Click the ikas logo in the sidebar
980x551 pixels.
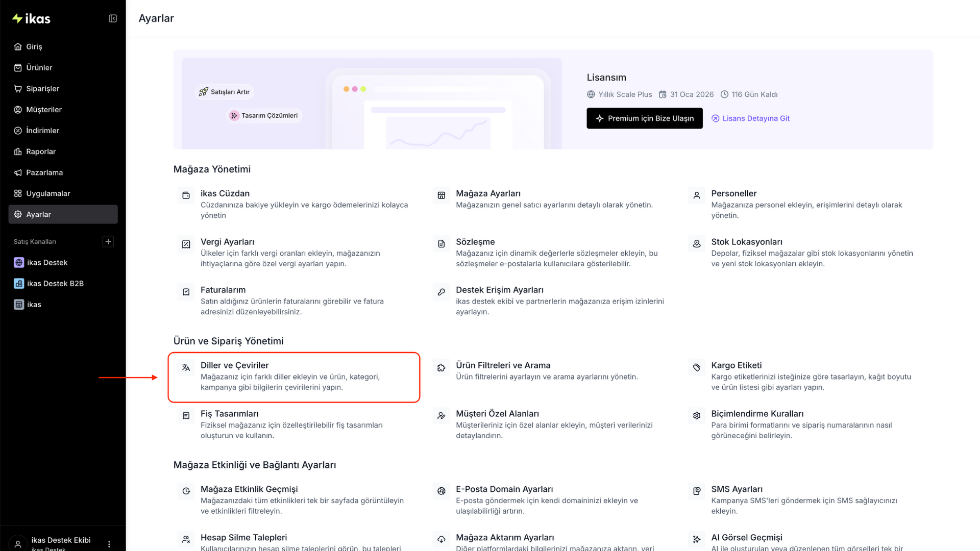tap(31, 19)
